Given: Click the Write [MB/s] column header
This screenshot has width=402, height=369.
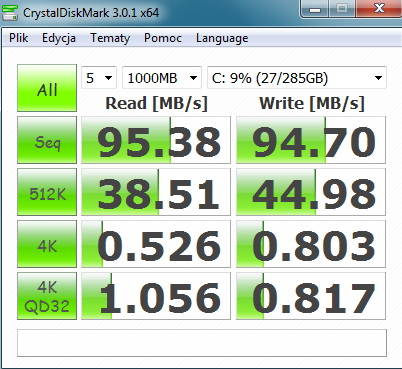Looking at the screenshot, I should [312, 103].
